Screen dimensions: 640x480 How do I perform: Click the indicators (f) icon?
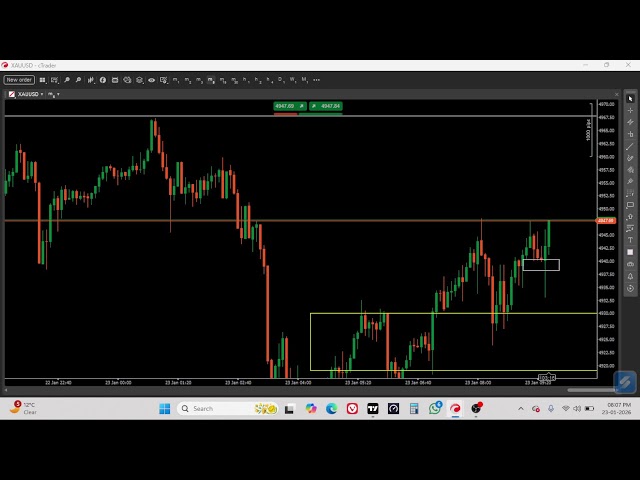(103, 80)
